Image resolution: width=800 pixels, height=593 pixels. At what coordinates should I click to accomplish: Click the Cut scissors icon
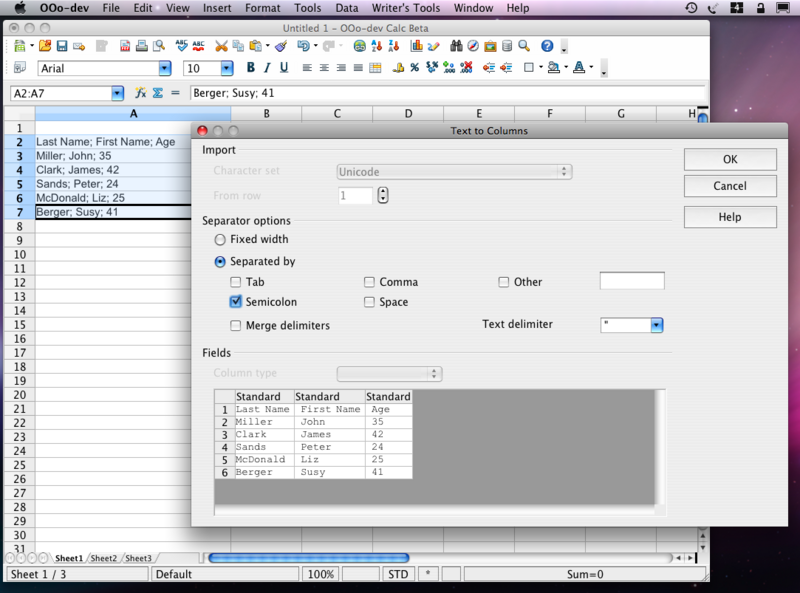pyautogui.click(x=222, y=46)
